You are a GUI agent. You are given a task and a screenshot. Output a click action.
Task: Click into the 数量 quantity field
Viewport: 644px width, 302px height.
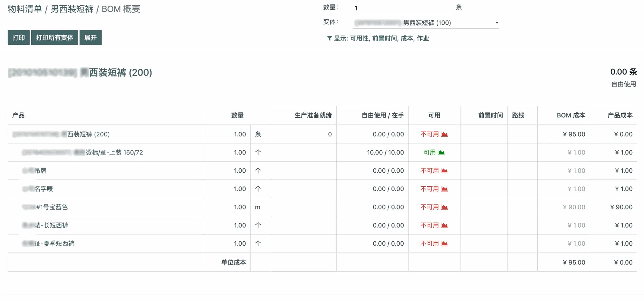point(403,8)
